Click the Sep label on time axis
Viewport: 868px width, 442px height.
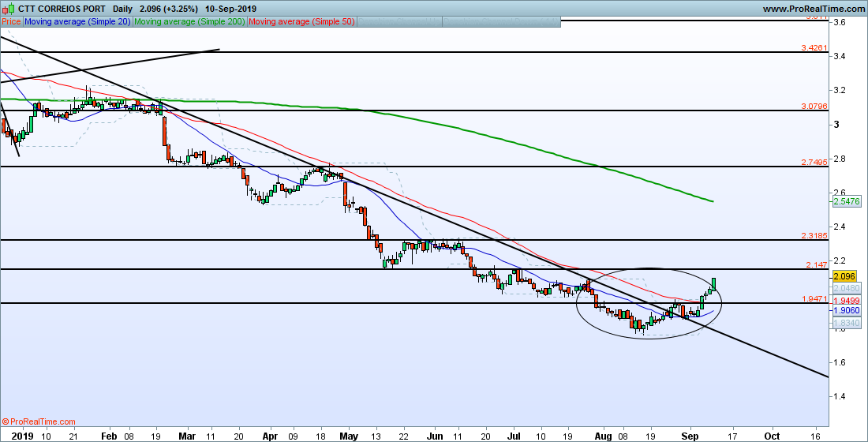(x=689, y=436)
